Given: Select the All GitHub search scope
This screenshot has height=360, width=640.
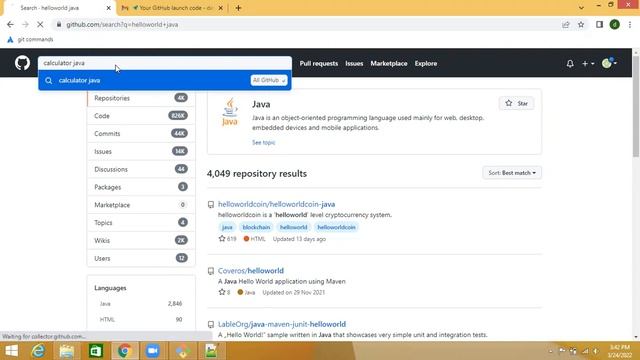Looking at the screenshot, I should [269, 80].
